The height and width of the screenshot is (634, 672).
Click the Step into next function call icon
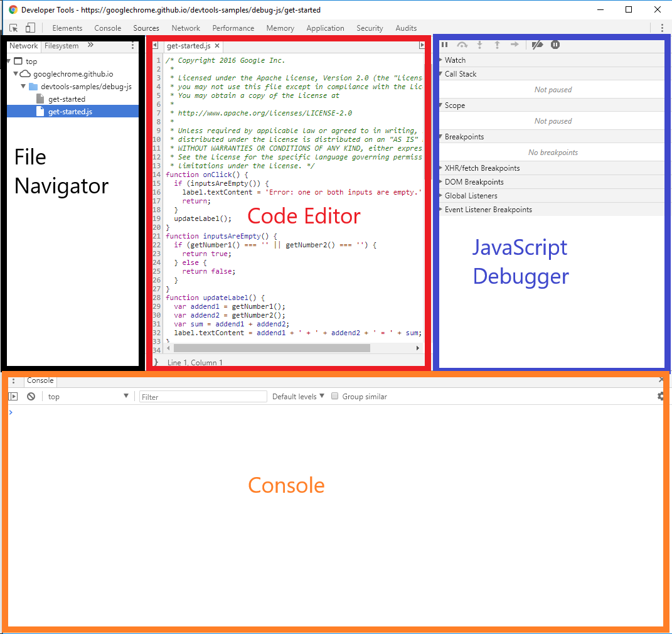tap(479, 44)
